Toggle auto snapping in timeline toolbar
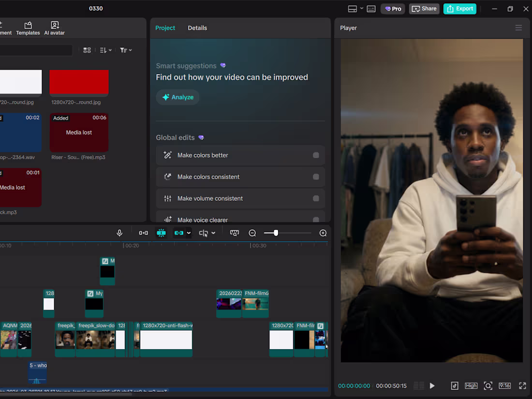 161,233
